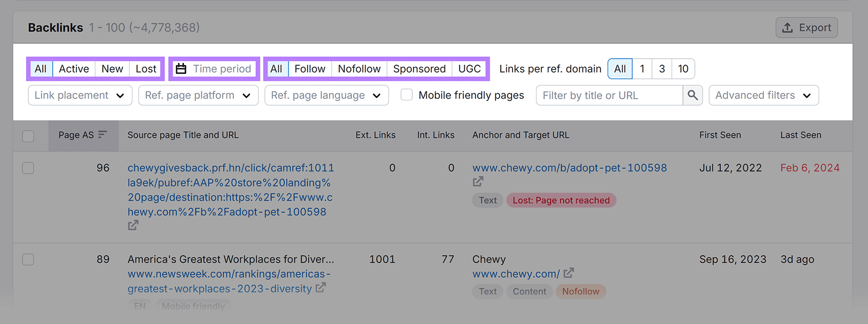868x324 pixels.
Task: Click external link icon next to www.chewy.com/
Action: 569,273
